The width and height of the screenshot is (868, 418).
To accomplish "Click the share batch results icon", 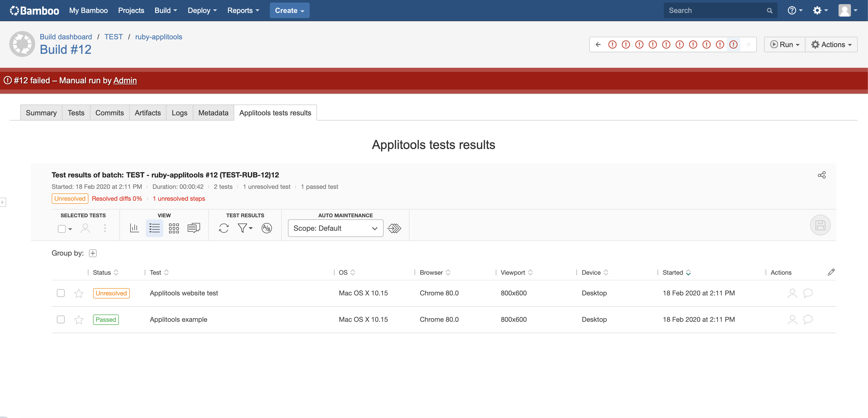I will (821, 175).
